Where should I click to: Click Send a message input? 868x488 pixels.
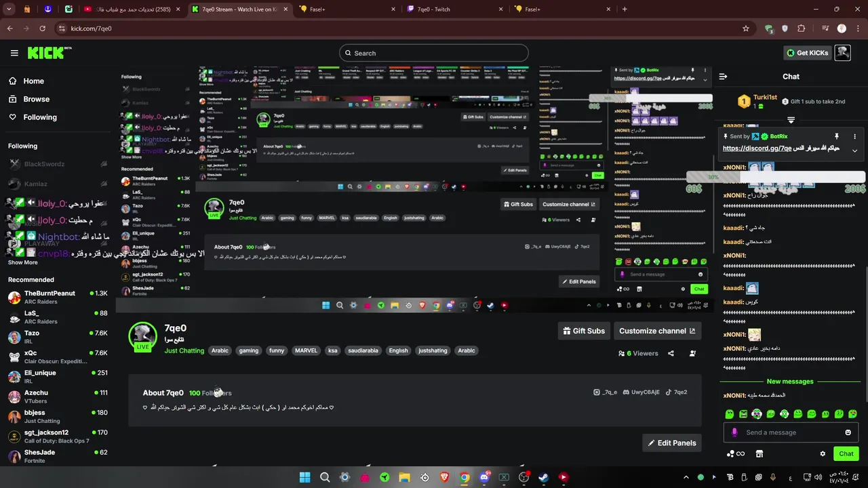coord(791,432)
